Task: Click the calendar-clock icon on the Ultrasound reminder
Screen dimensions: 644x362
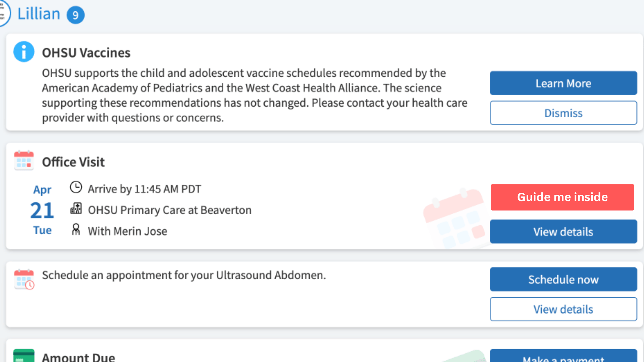Action: pyautogui.click(x=23, y=279)
